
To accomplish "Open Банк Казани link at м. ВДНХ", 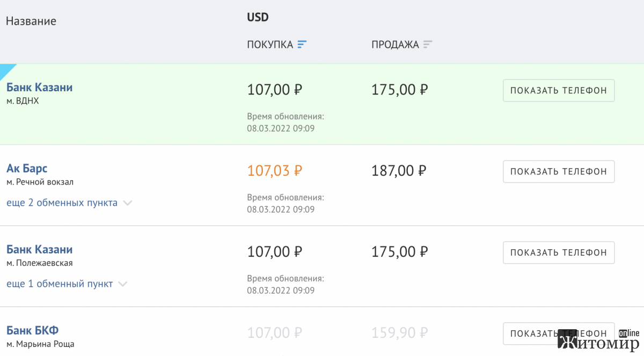I will click(x=39, y=88).
